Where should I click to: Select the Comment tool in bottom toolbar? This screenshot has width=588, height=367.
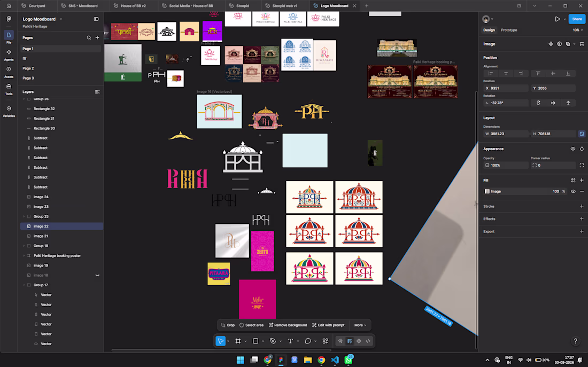click(308, 341)
